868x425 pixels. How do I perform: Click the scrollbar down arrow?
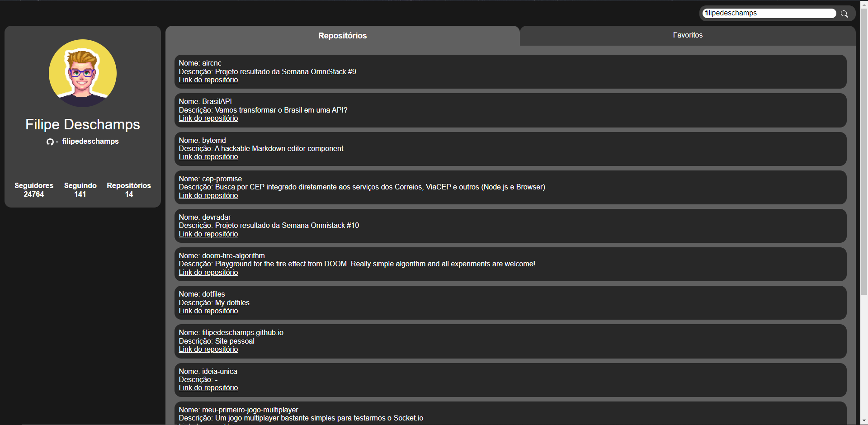[x=864, y=421]
